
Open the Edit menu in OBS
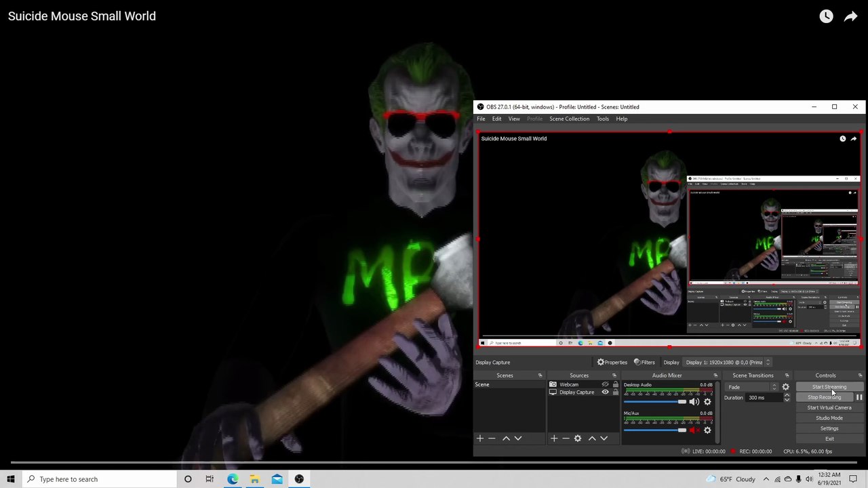pos(497,119)
